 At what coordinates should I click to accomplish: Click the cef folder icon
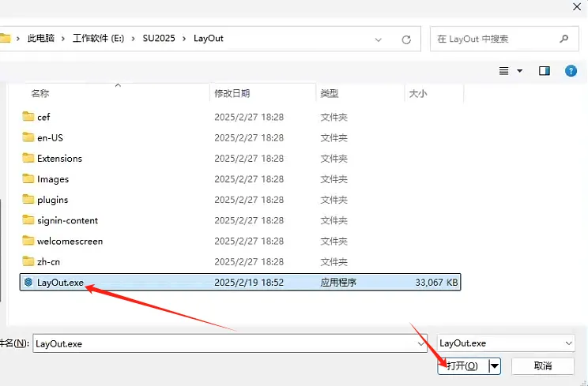point(28,117)
